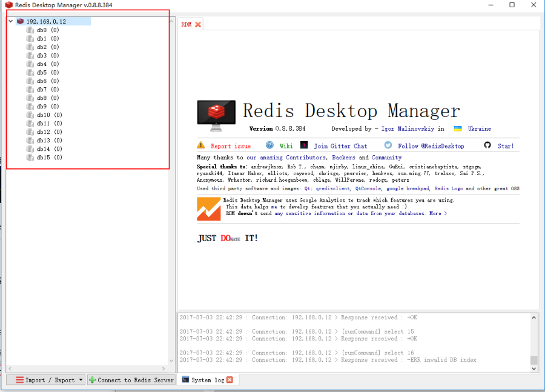This screenshot has width=545, height=392.
Task: Open Follow @RedisDesktop link
Action: [431, 147]
